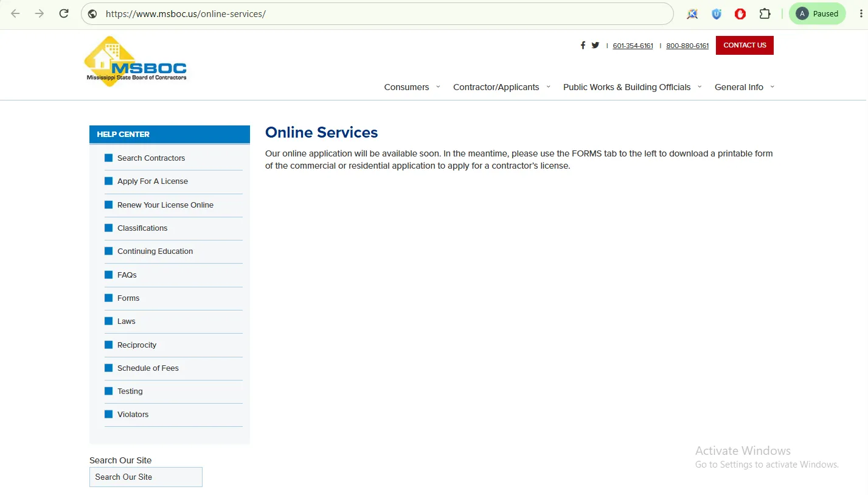
Task: Click the blue shield extension icon
Action: click(x=717, y=13)
